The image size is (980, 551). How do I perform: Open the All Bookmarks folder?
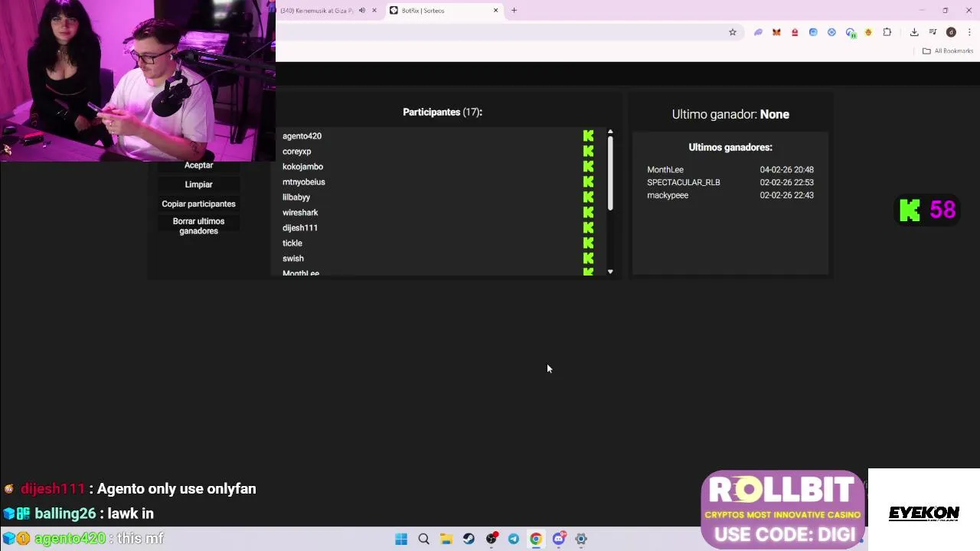pos(948,51)
